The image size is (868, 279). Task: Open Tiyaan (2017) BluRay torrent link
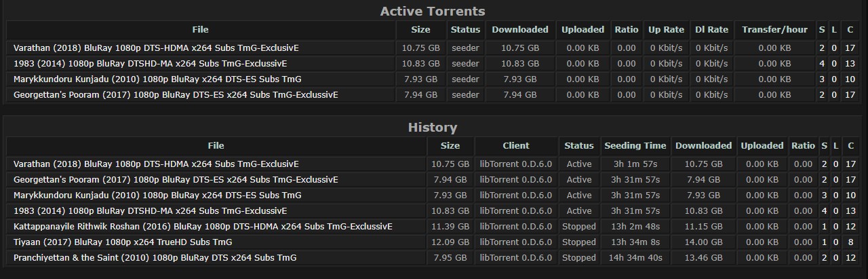click(123, 242)
